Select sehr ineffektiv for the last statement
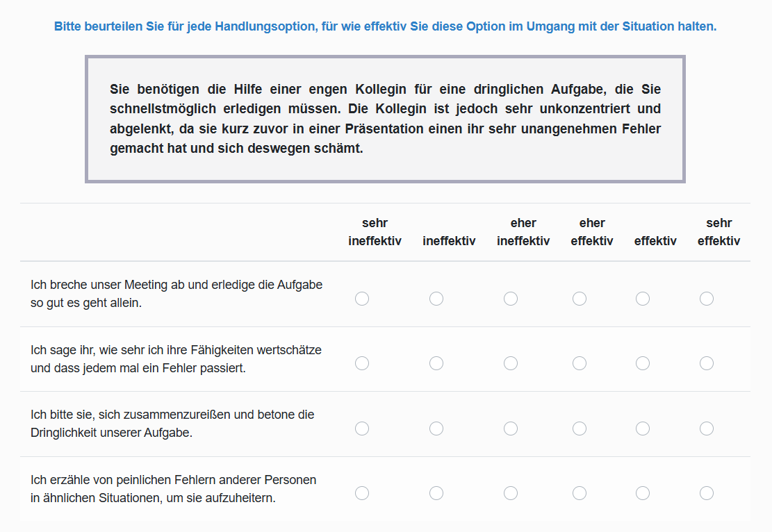Screen dimensions: 772x532 point(361,493)
